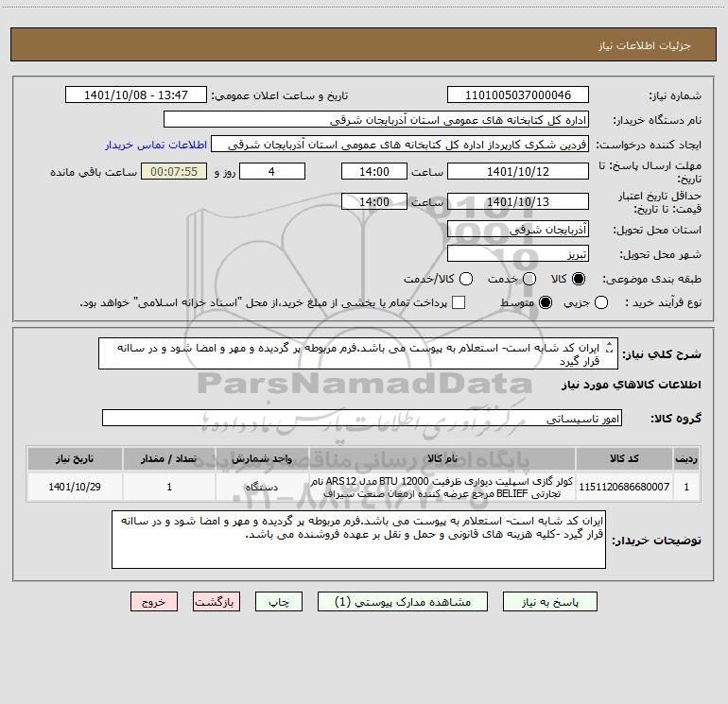Viewport: 728px width, 704px height.
Task: Click the remaining time countdown 00:07:55
Action: pos(174,171)
